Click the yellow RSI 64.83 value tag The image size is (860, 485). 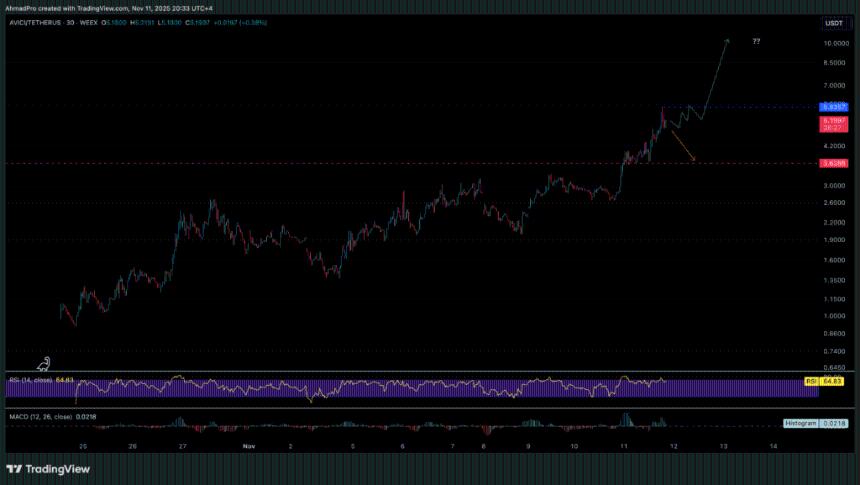point(833,381)
